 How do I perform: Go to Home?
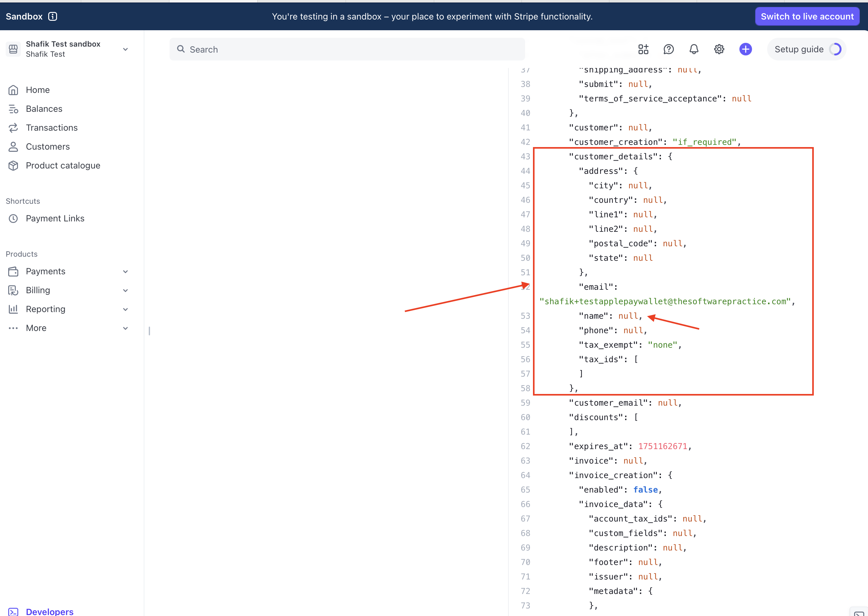click(x=38, y=90)
